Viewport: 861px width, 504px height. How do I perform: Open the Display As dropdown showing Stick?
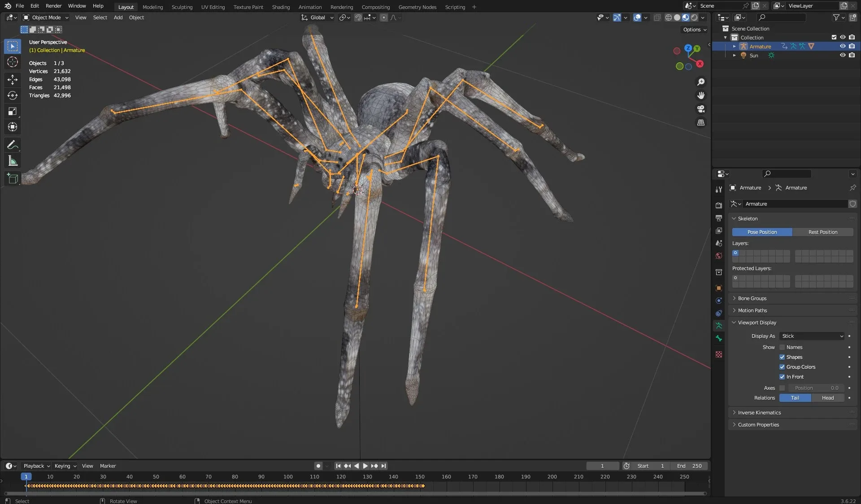point(812,336)
